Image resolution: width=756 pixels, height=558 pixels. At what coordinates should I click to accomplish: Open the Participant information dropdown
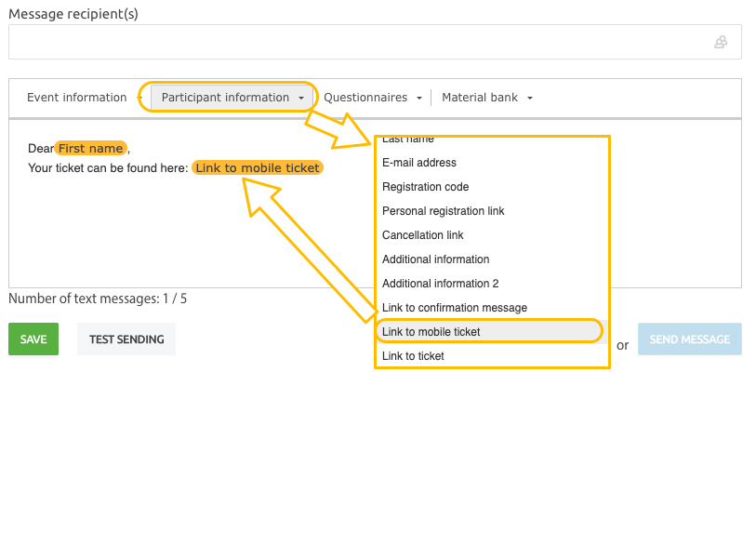pos(232,98)
